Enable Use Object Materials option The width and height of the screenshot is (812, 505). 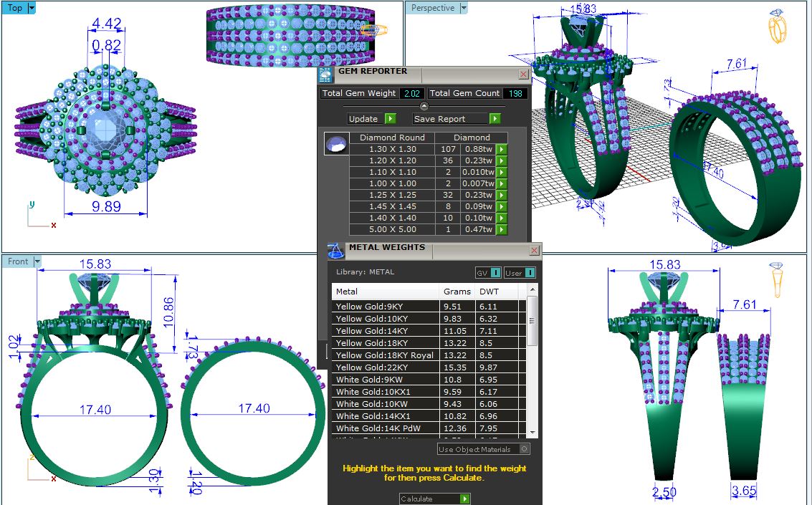tap(525, 449)
